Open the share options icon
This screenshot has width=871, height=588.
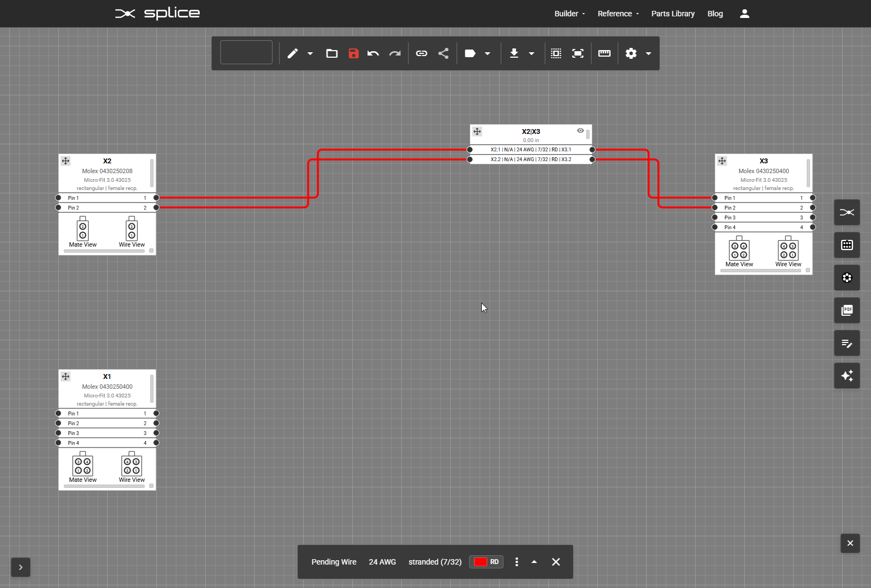tap(443, 53)
